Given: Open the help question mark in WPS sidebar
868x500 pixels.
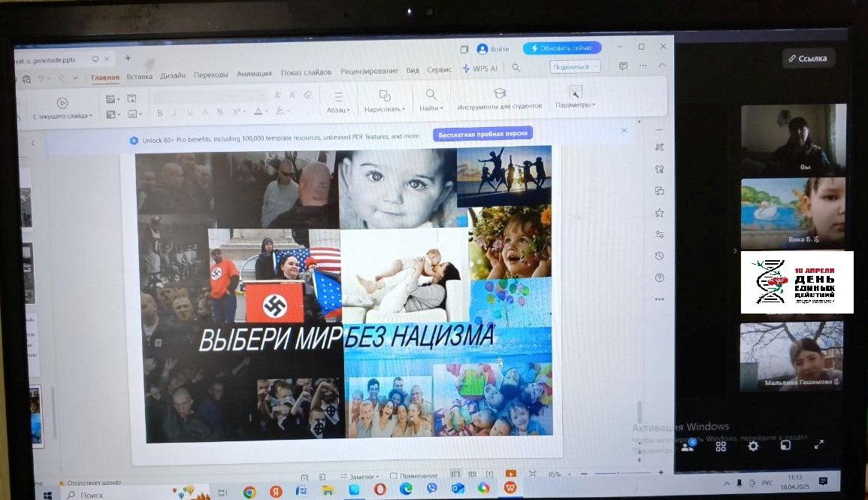Looking at the screenshot, I should (x=659, y=277).
